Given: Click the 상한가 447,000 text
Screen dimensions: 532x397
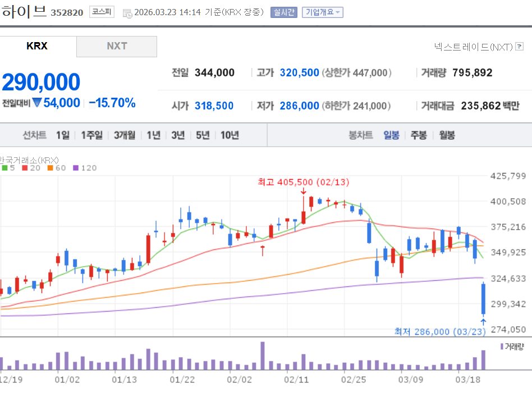Looking at the screenshot, I should [356, 72].
